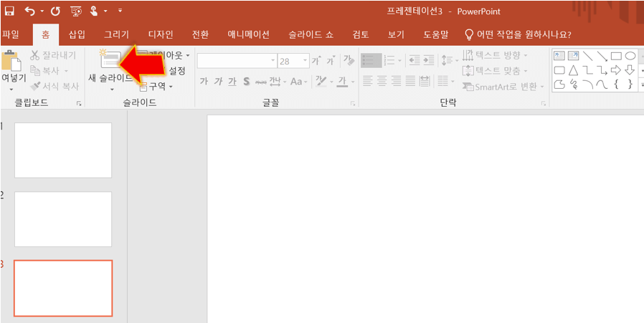Click the 어떤 작업을 원하시나요 search box

click(x=518, y=35)
